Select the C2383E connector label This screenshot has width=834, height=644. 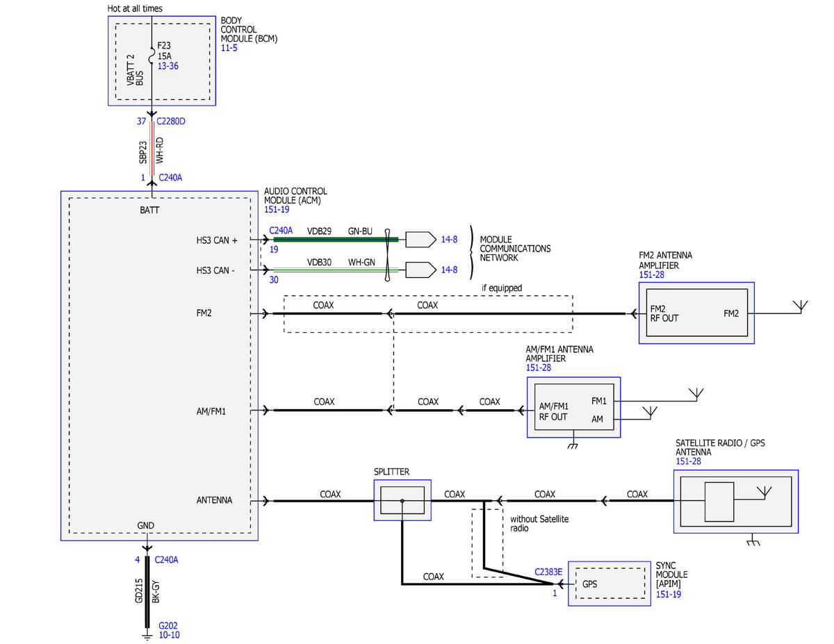click(548, 572)
